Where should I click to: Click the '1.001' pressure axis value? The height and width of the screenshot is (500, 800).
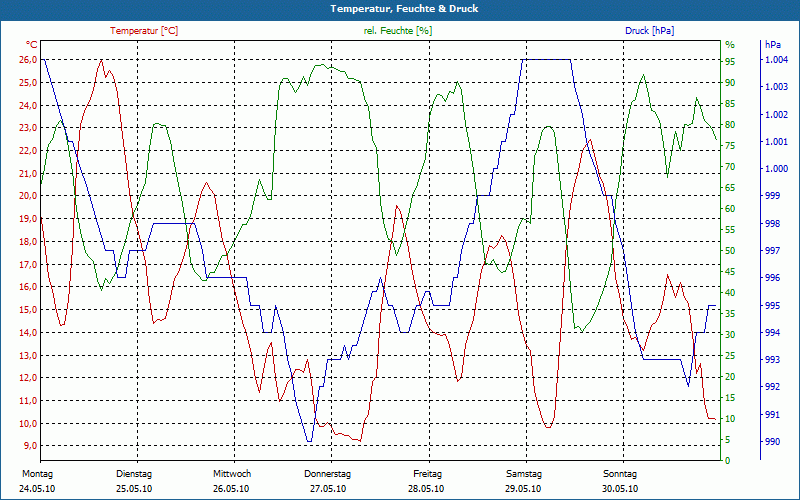pos(777,142)
